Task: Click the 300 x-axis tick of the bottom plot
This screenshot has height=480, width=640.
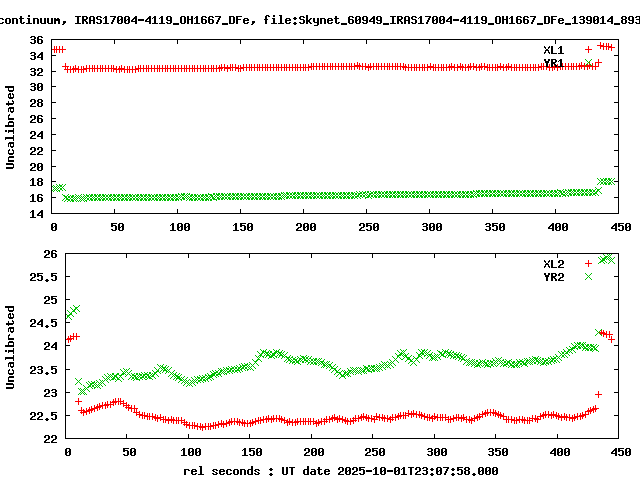Action: [x=437, y=452]
